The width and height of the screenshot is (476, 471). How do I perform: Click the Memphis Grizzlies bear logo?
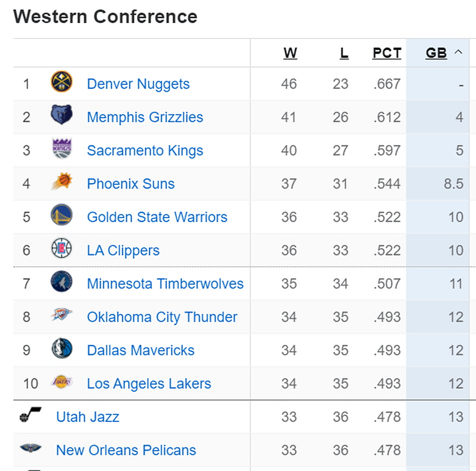point(61,115)
